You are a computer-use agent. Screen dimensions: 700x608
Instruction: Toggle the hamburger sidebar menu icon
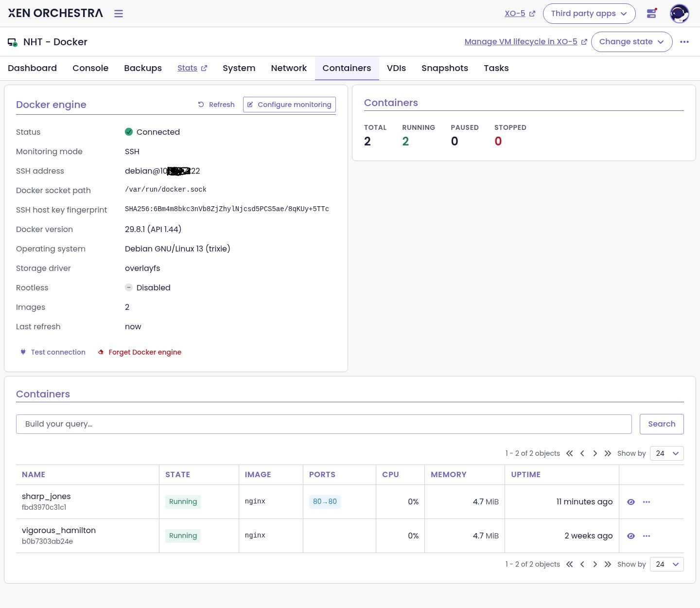119,14
